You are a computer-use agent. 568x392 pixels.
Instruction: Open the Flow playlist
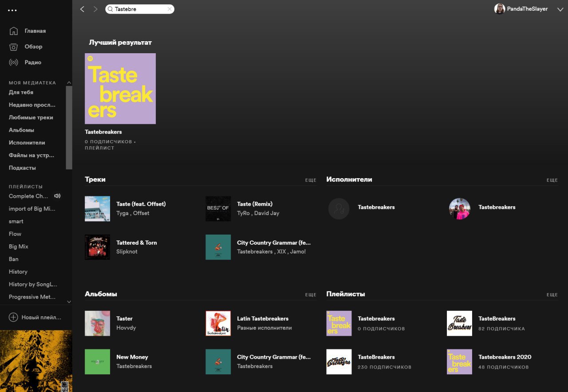(x=15, y=234)
